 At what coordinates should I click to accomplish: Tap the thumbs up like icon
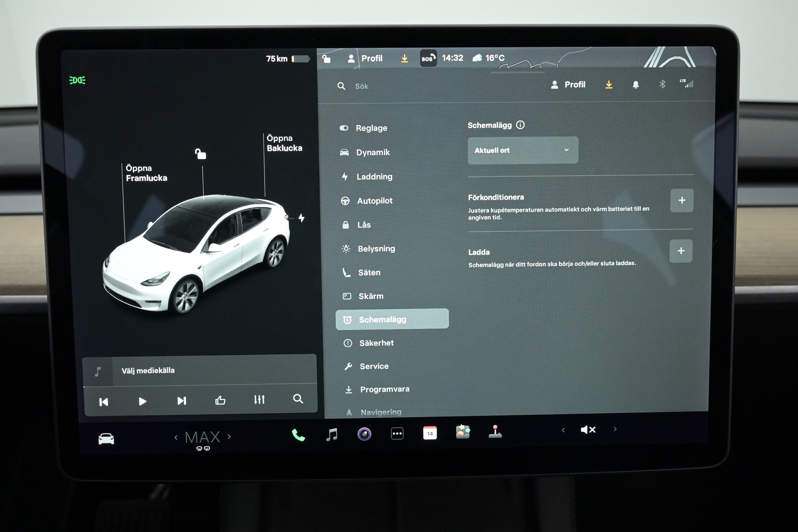pos(220,401)
